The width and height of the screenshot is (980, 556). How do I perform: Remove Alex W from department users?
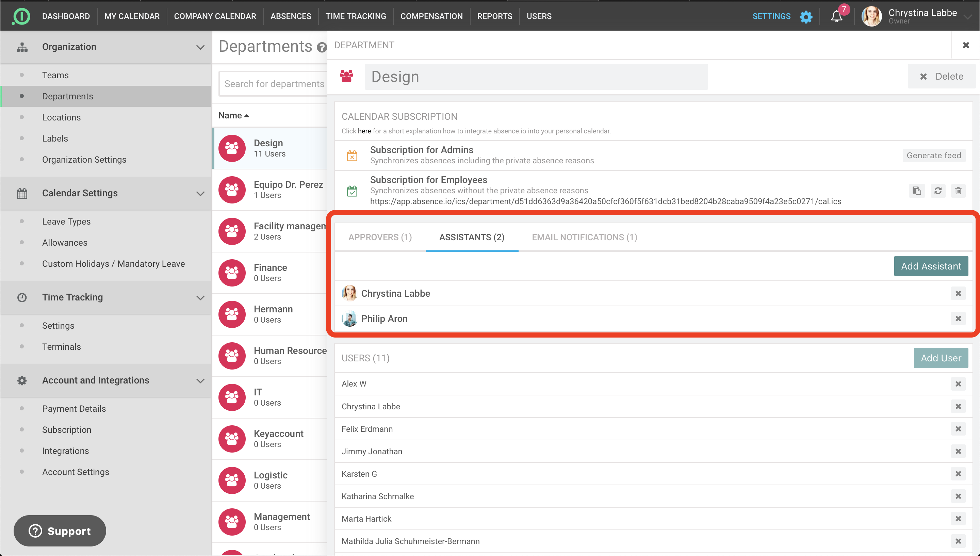pos(958,384)
